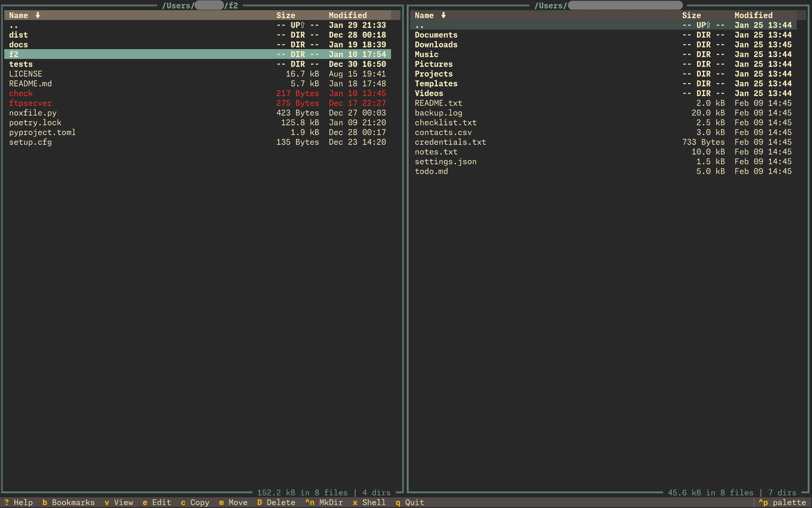Select the contacts.csv file
The image size is (812, 508).
[x=604, y=132]
